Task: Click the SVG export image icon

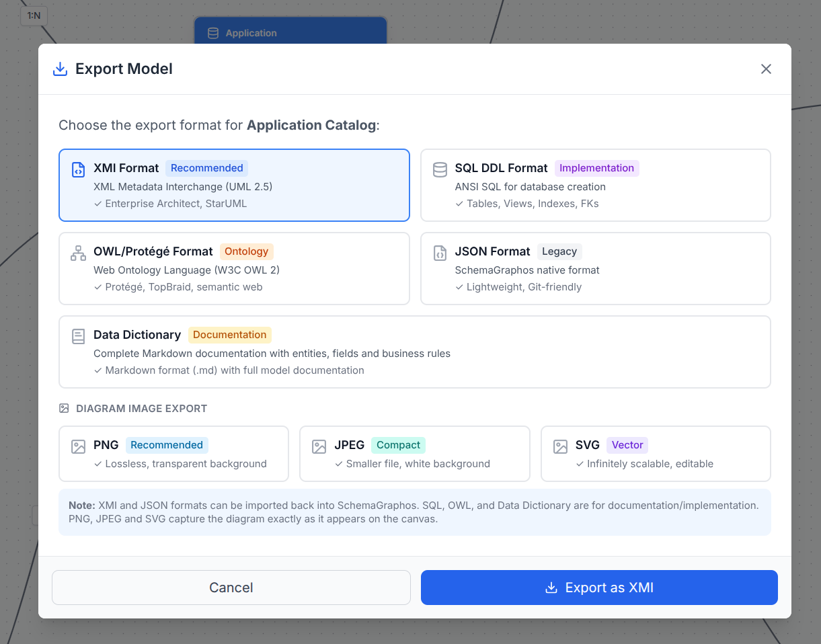Action: coord(561,445)
